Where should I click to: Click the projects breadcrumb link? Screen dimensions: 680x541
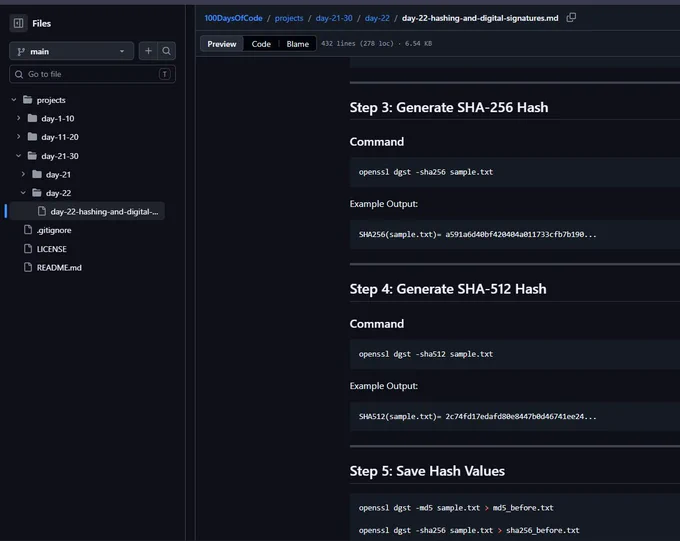(x=289, y=18)
